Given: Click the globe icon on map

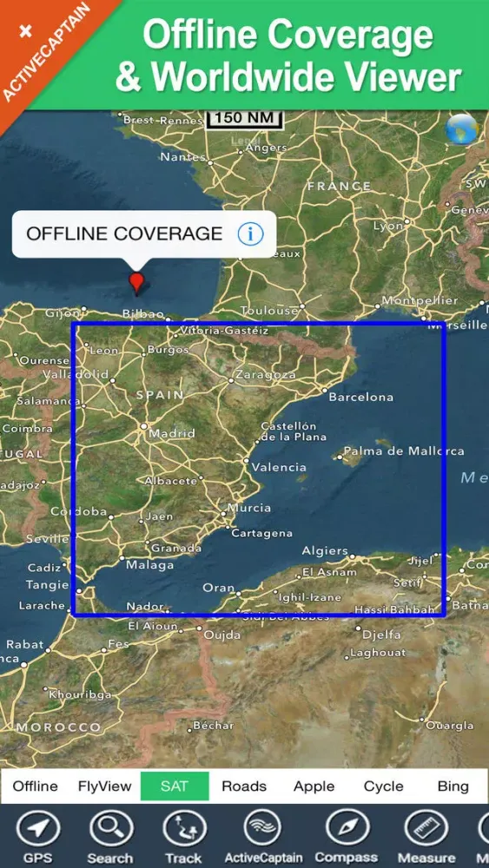Looking at the screenshot, I should pyautogui.click(x=461, y=129).
